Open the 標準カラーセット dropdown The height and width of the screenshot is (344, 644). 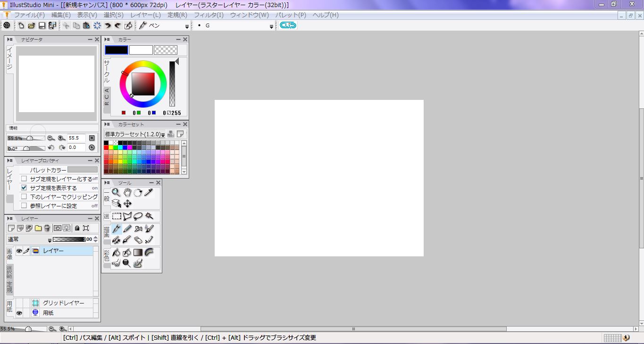coord(134,134)
